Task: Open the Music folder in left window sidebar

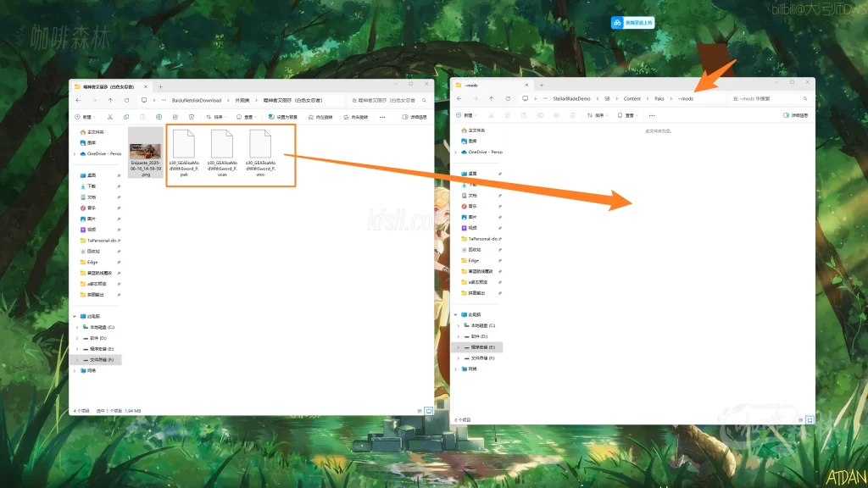Action: point(88,208)
